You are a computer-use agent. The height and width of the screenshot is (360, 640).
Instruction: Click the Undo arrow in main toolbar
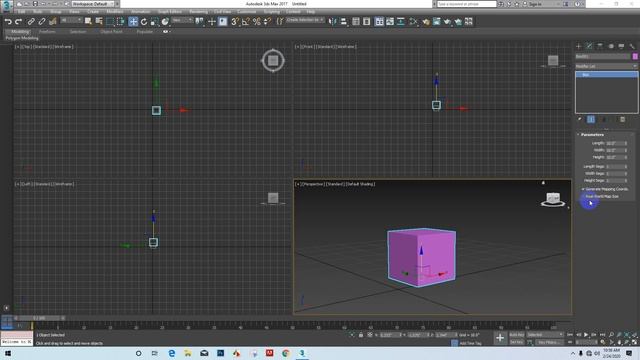[x=8, y=22]
